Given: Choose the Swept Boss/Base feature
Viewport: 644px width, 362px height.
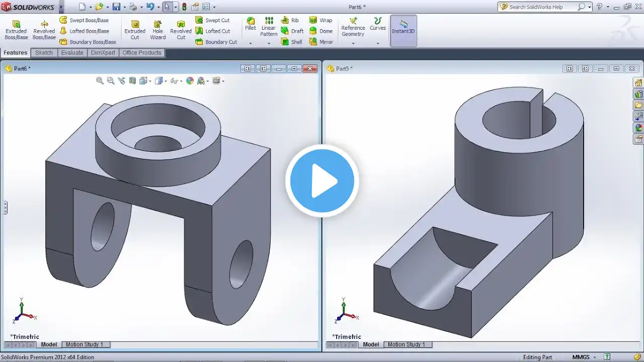Looking at the screenshot, I should [84, 20].
